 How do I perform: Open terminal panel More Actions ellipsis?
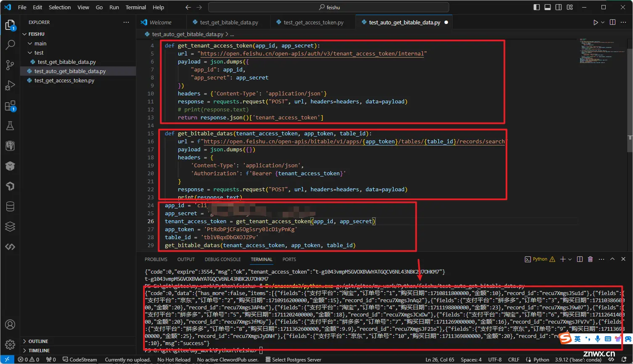(601, 259)
